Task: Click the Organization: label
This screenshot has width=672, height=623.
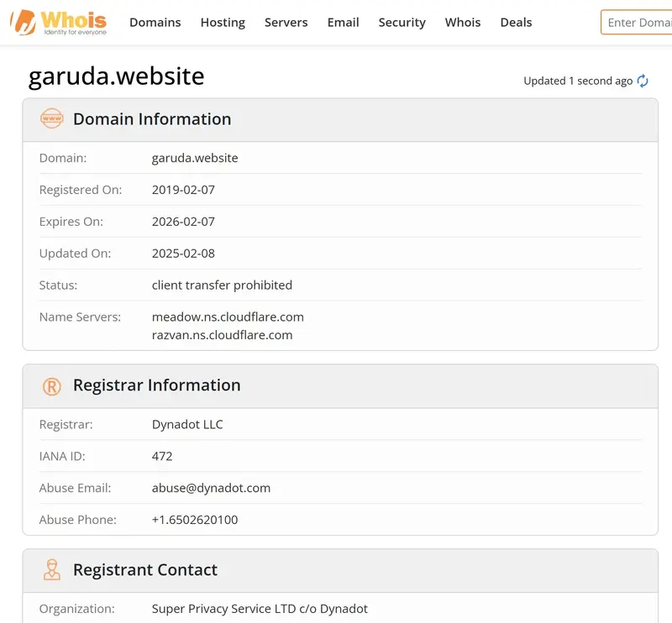Action: [77, 609]
